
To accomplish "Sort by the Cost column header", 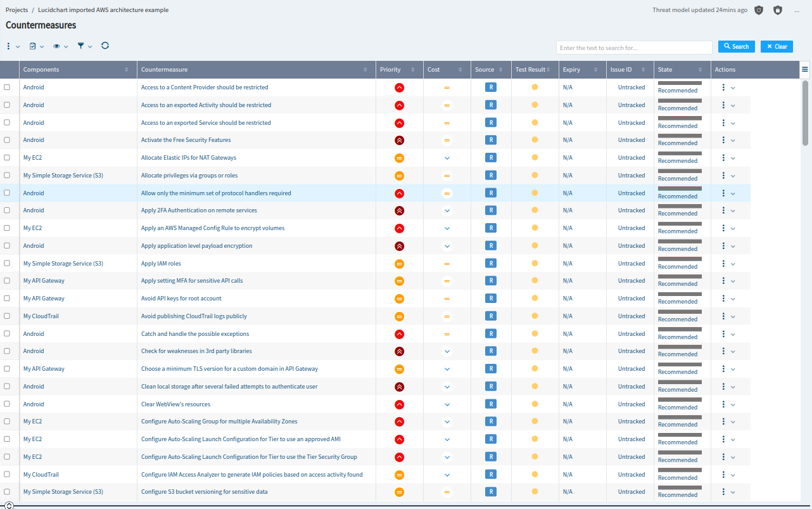I will tap(447, 70).
